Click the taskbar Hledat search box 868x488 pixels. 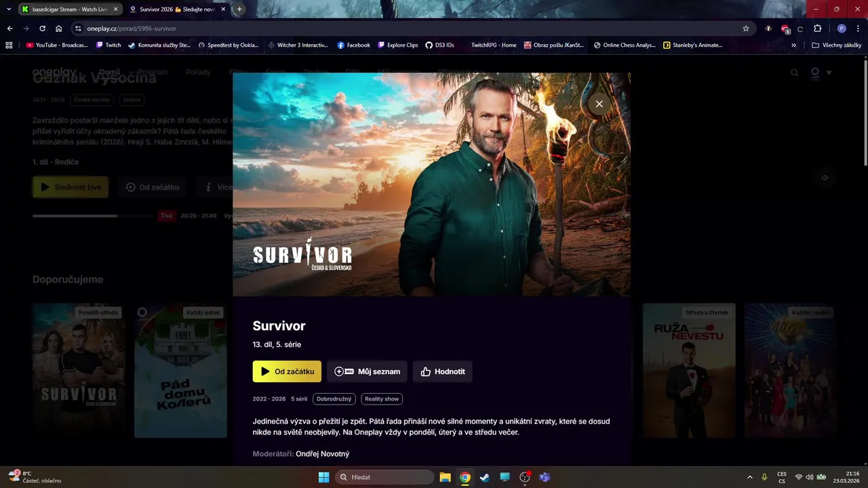pos(384,477)
